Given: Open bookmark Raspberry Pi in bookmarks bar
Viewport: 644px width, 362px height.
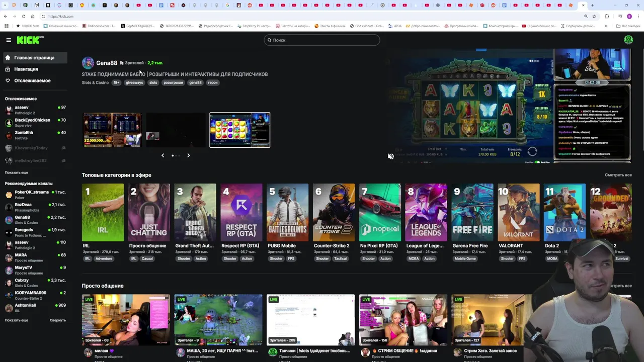Looking at the screenshot, I should (x=253, y=26).
